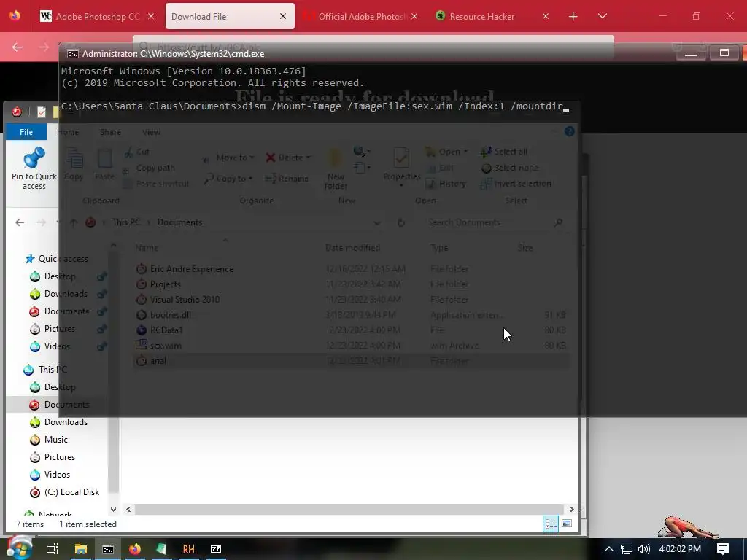Viewport: 747px width, 560px height.
Task: Click Invert selection in ribbon
Action: 516,184
